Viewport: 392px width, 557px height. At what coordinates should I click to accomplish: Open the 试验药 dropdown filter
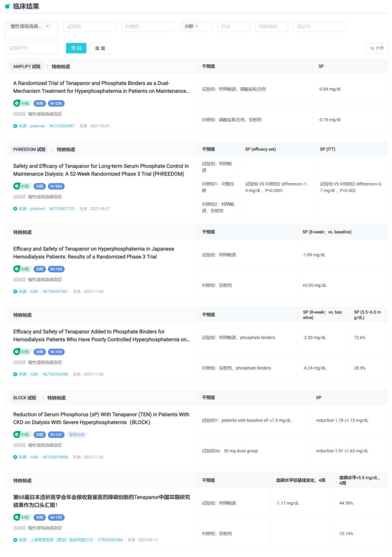pos(89,27)
